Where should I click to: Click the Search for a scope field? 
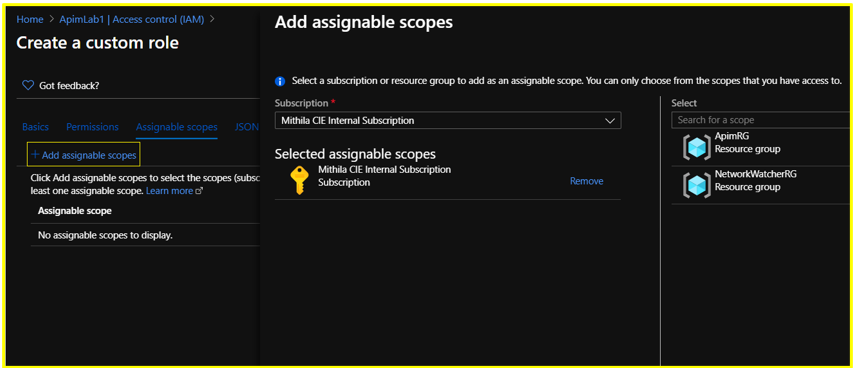(761, 120)
